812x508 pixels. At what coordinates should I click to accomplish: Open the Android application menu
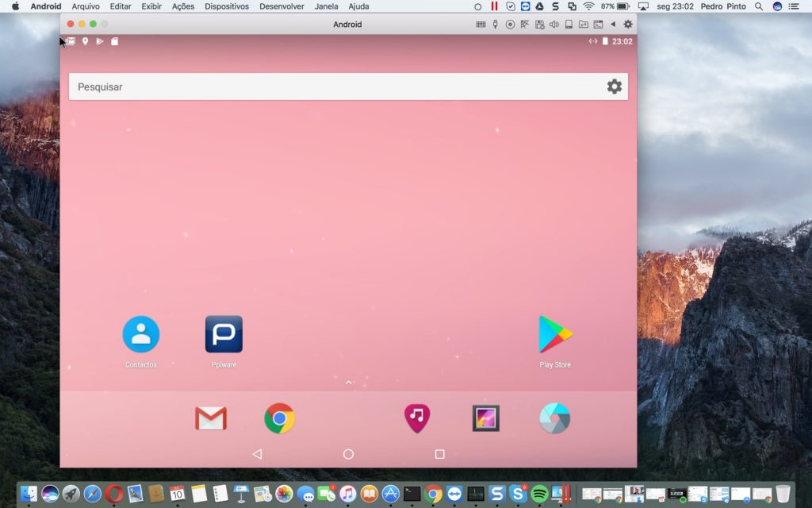tap(46, 6)
